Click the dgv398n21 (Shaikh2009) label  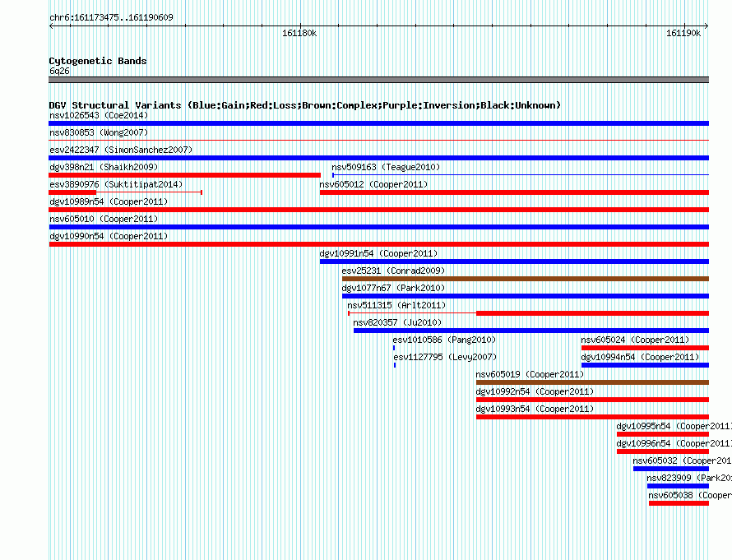(104, 167)
